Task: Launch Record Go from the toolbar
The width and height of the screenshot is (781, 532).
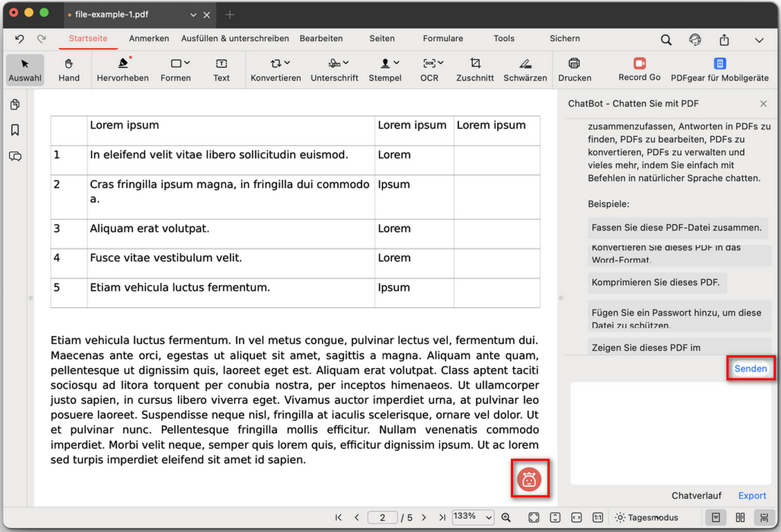Action: 639,70
